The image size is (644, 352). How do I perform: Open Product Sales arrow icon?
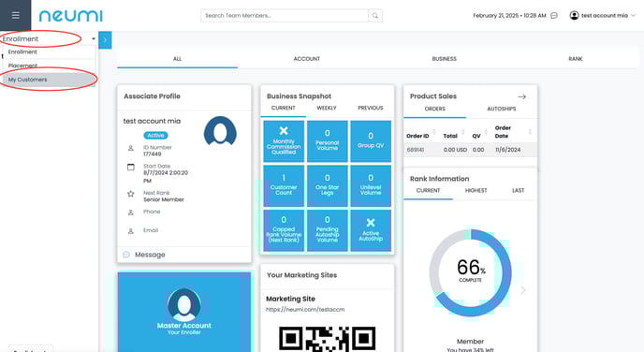click(521, 97)
